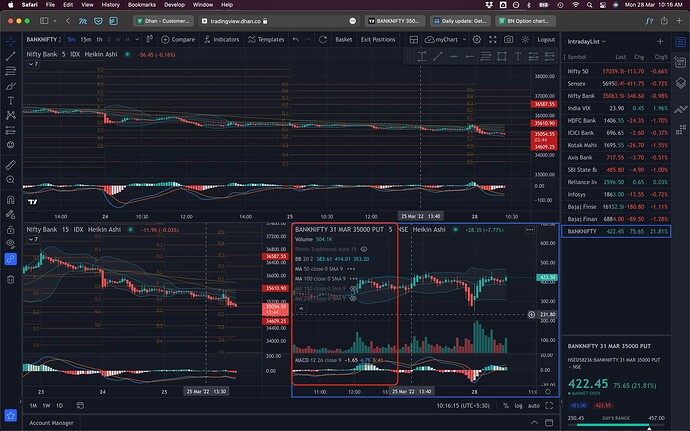This screenshot has width=690, height=431.
Task: Select the 1M date range
Action: (33, 405)
